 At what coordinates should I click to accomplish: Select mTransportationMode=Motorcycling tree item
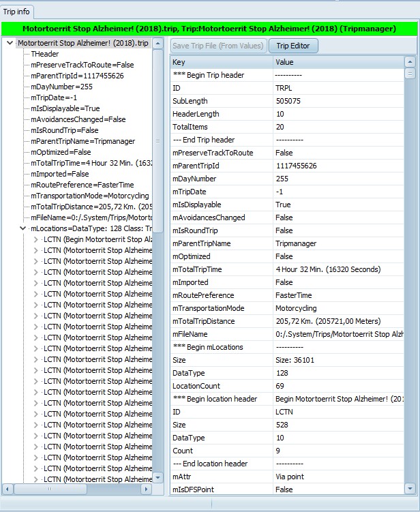click(89, 196)
